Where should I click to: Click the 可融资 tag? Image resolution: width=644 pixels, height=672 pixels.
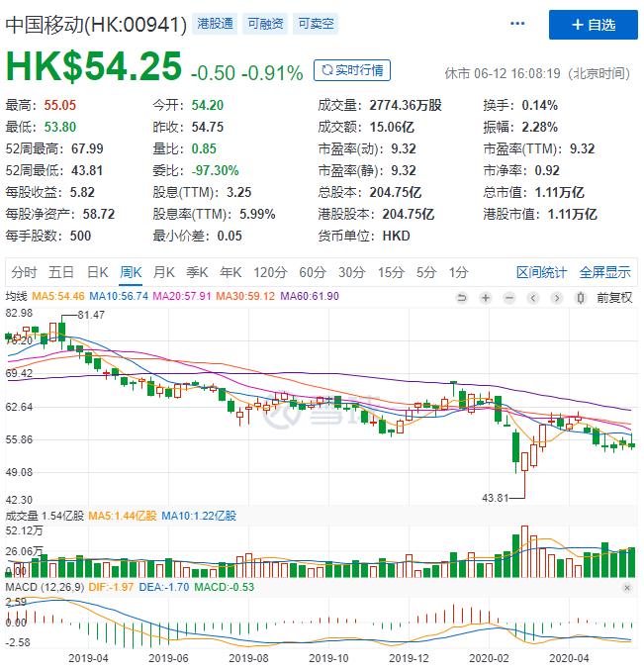266,23
